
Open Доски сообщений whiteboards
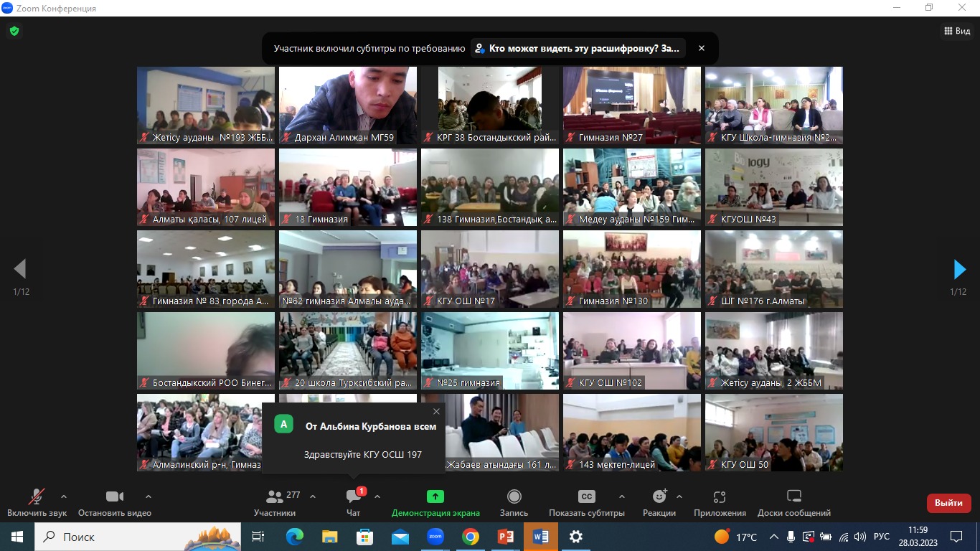coord(793,502)
